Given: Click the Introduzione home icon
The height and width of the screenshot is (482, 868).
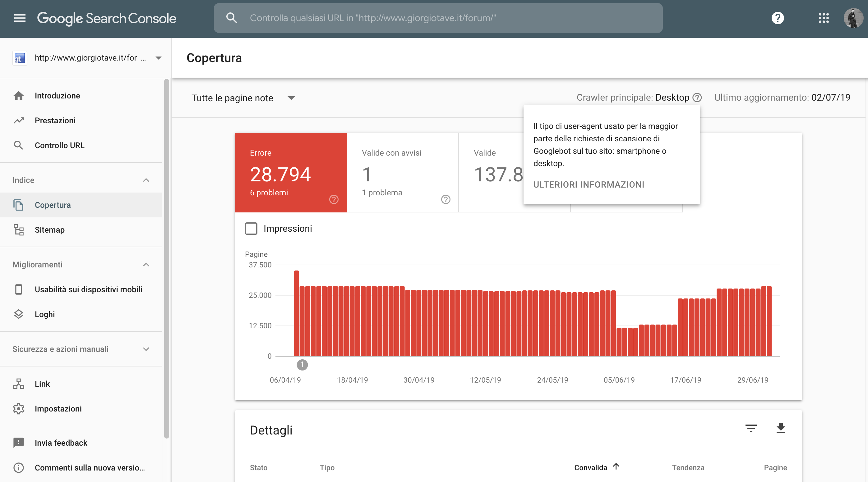Looking at the screenshot, I should click(19, 96).
